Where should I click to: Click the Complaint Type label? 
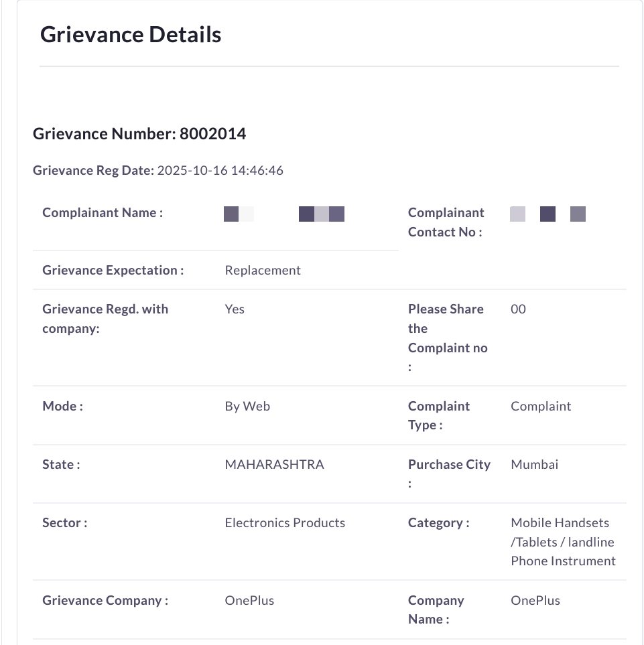[x=438, y=415]
